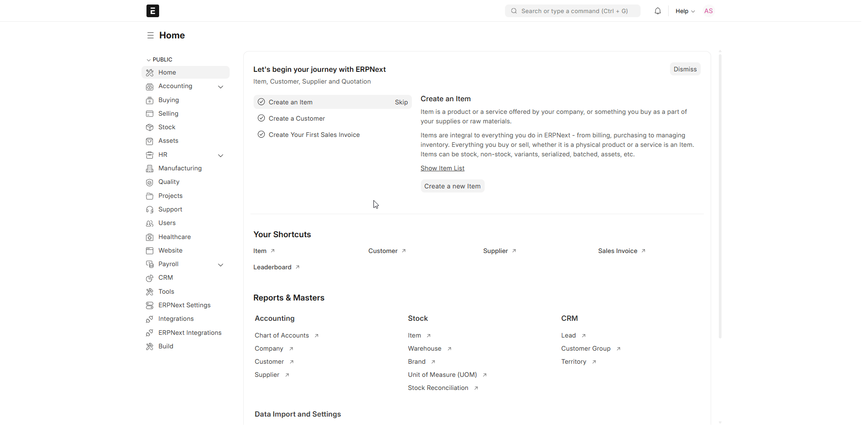Click the Users people icon
The width and height of the screenshot is (868, 427).
[x=150, y=224]
